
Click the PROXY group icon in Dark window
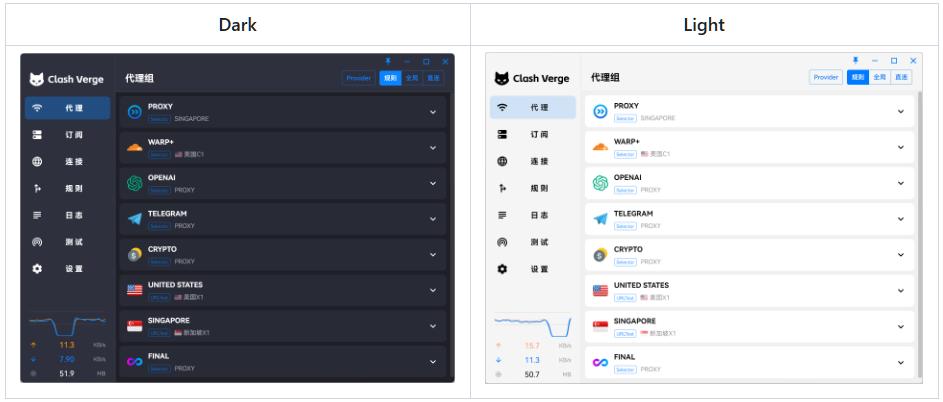point(135,112)
